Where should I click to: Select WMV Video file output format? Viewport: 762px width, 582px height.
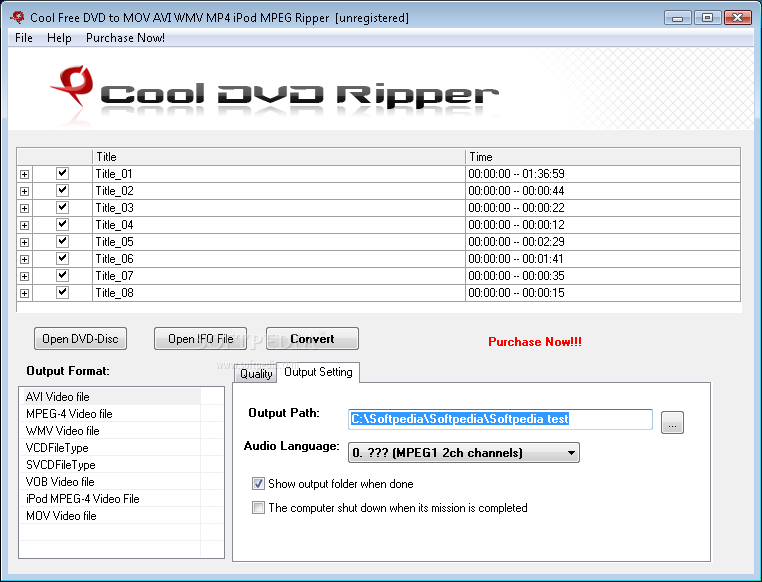112,431
